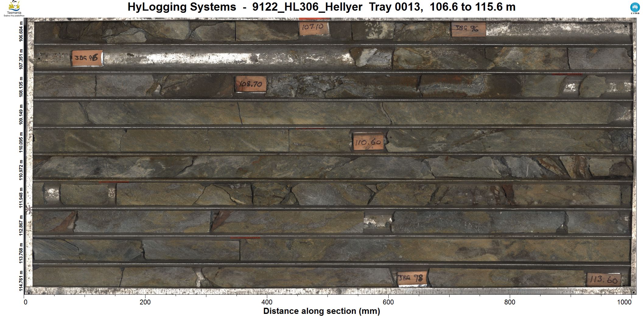Click the 112.867 m row depth label

[21, 225]
